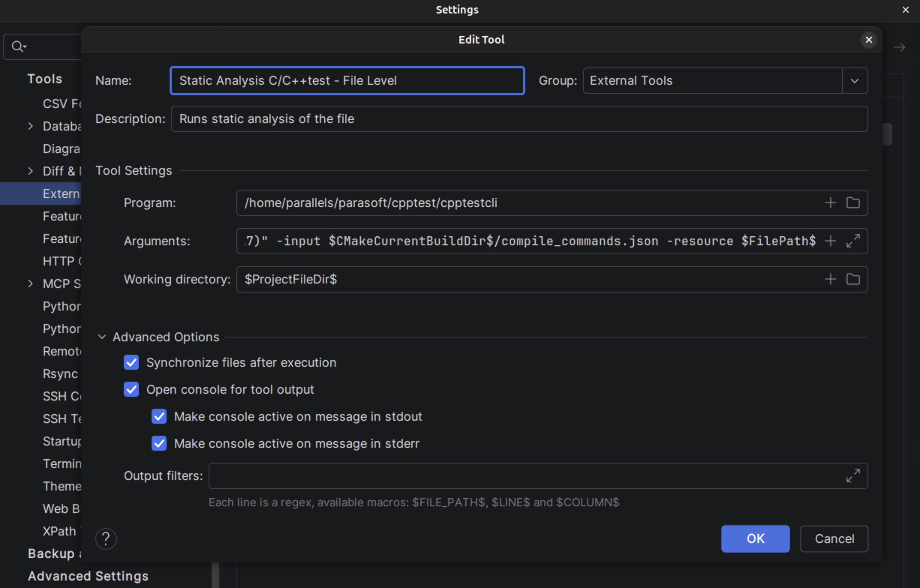Browse for Working directory folder
The image size is (920, 588).
click(853, 279)
